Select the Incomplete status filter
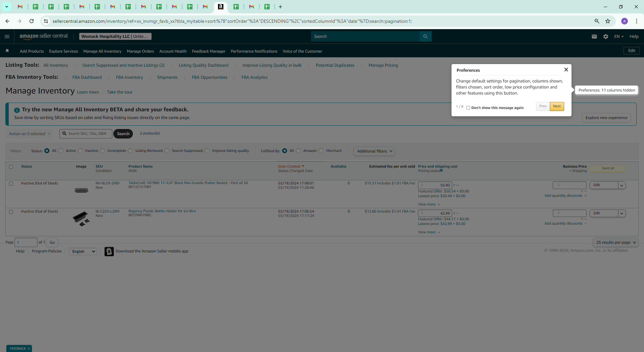The image size is (644, 352). 103,151
